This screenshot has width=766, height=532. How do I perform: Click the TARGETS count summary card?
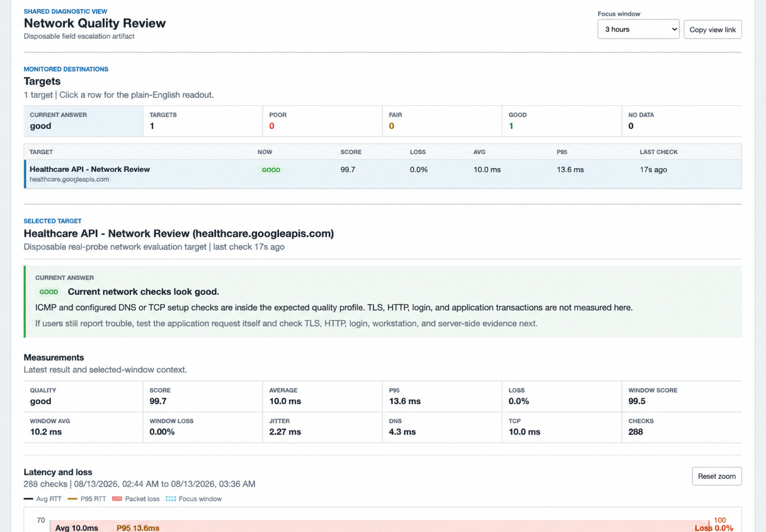click(x=203, y=121)
